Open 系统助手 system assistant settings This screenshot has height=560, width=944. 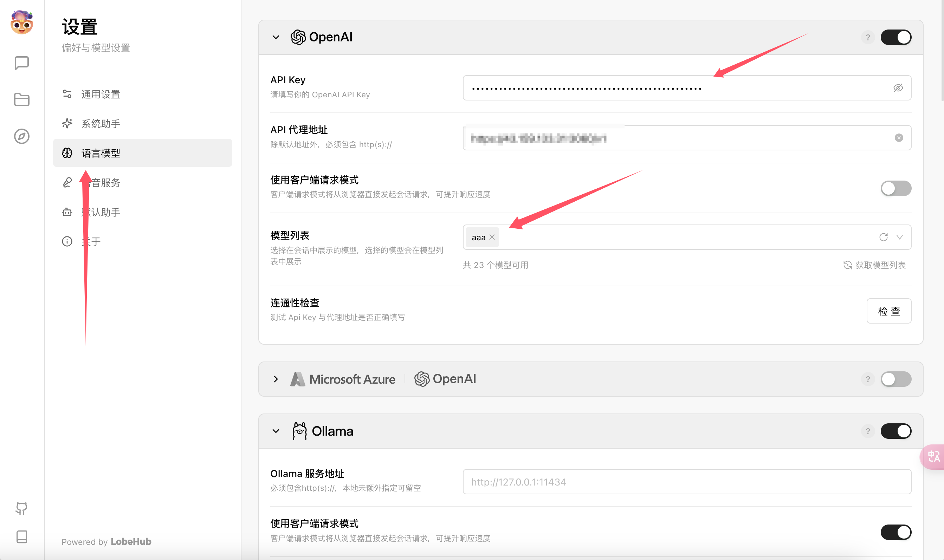[x=101, y=124]
